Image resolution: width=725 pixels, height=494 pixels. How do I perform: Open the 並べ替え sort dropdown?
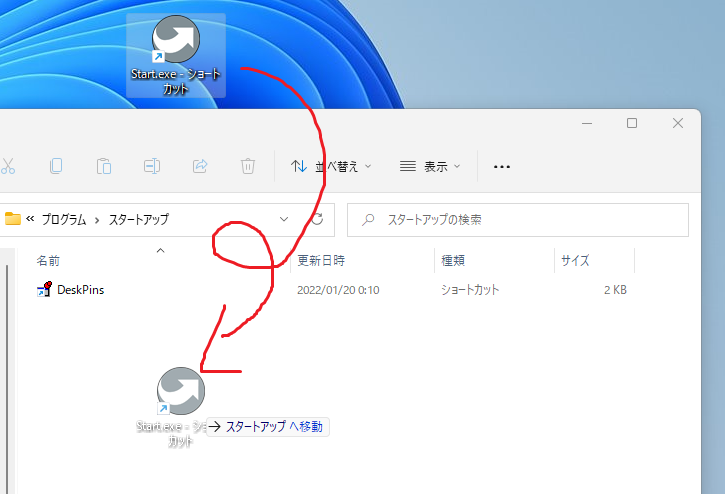[331, 167]
